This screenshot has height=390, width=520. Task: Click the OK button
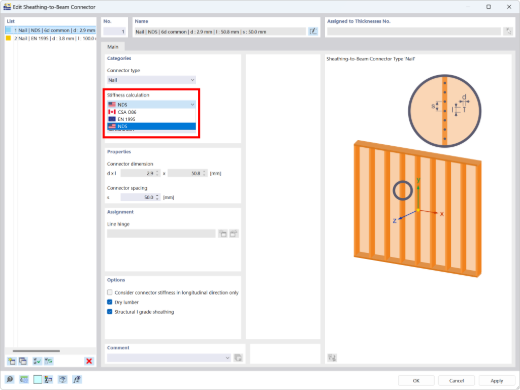click(416, 381)
